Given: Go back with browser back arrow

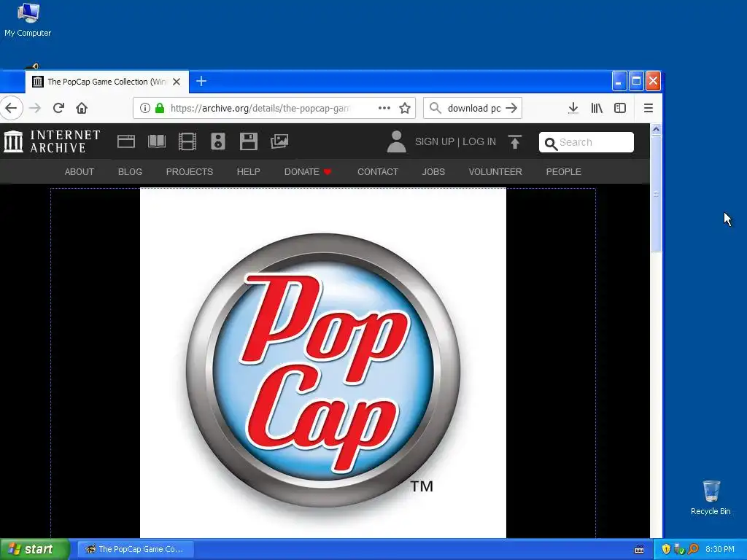Looking at the screenshot, I should click(11, 108).
